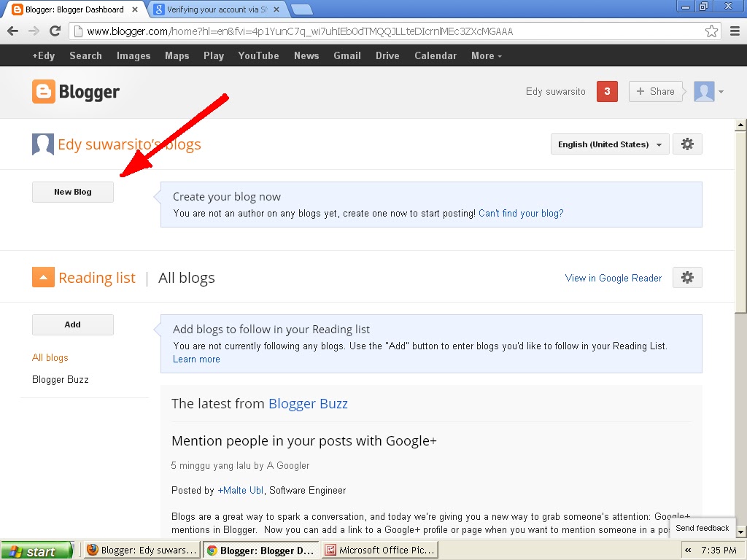
Task: Switch to Verifying your account tab
Action: point(217,9)
